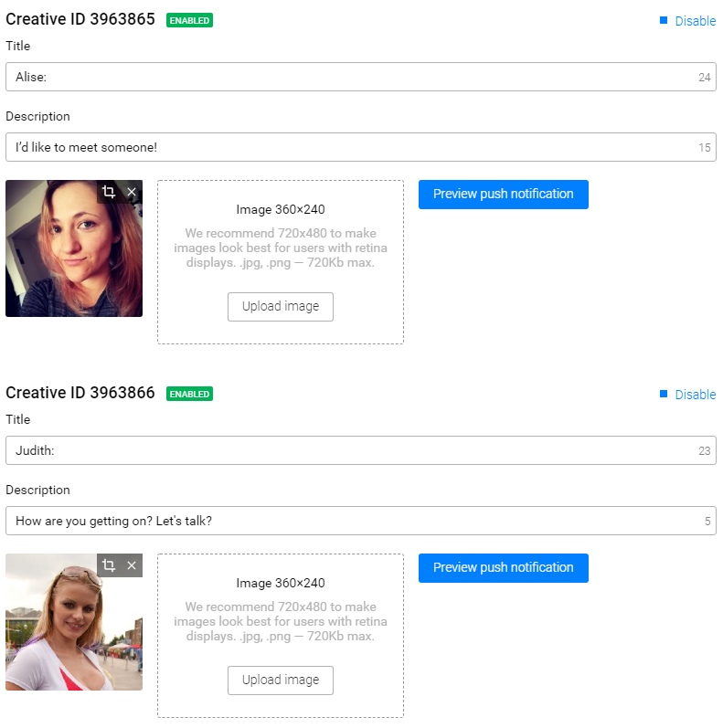Preview push notification for Judith creative
The image size is (723, 728).
coord(504,568)
